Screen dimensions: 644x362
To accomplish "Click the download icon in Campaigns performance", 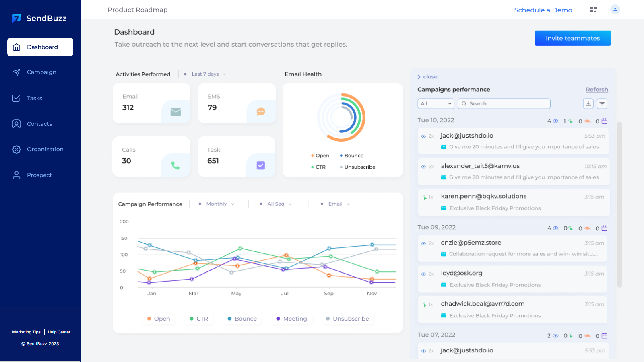I will point(588,103).
